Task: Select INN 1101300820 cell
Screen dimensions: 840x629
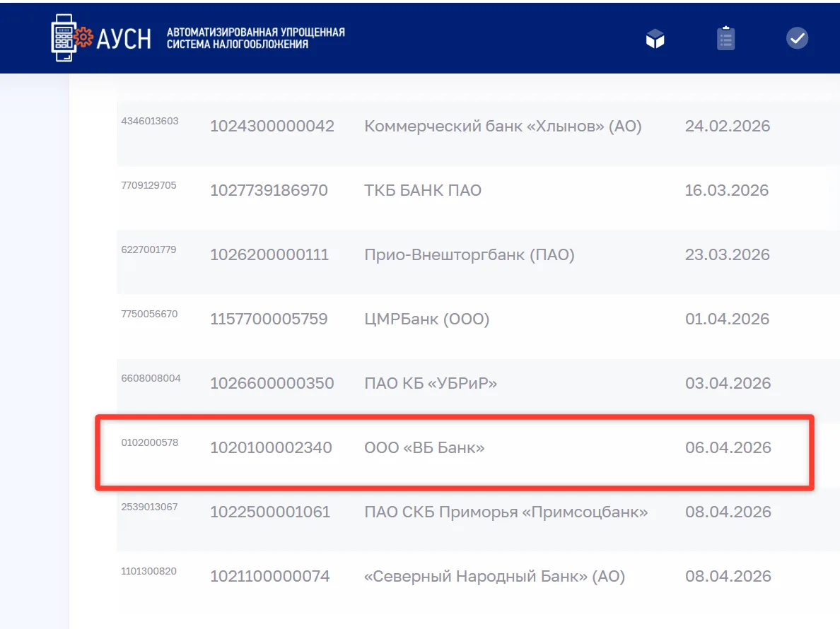Action: 148,570
